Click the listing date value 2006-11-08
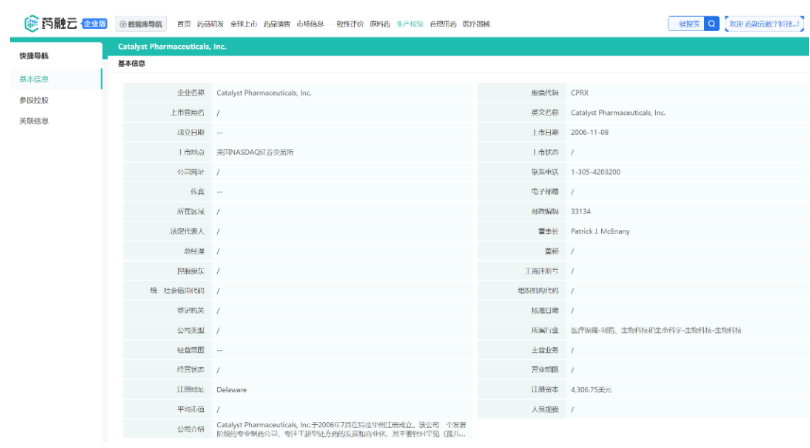 pyautogui.click(x=589, y=132)
